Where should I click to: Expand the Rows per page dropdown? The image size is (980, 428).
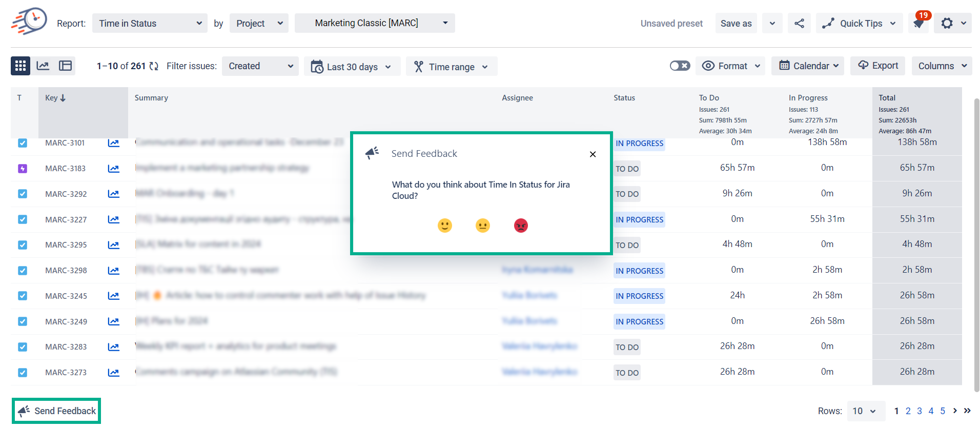click(x=865, y=411)
